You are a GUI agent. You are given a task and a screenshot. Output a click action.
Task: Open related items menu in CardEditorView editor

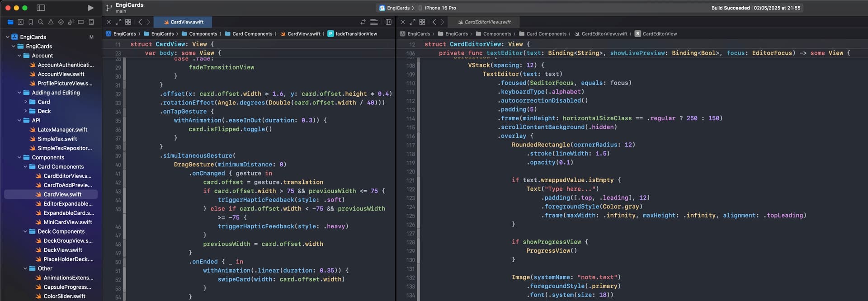pos(422,22)
